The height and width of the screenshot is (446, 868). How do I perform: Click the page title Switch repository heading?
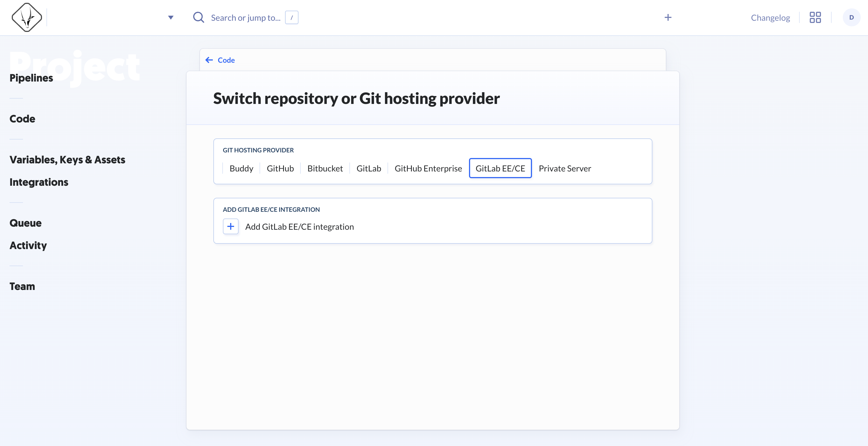[x=356, y=99]
